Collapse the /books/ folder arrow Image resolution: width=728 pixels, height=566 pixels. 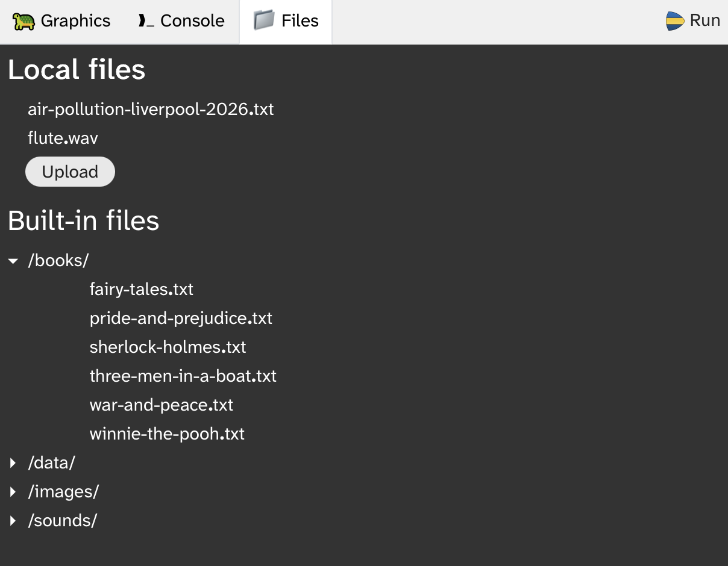13,261
